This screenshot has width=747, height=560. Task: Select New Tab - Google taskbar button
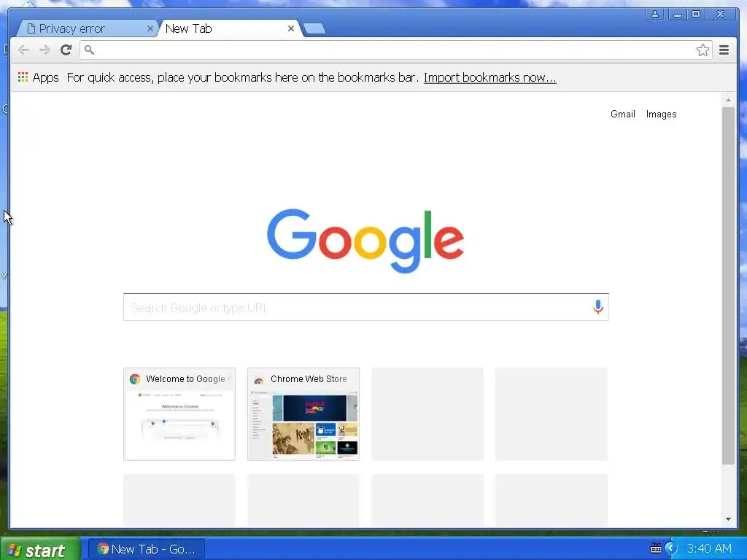147,549
